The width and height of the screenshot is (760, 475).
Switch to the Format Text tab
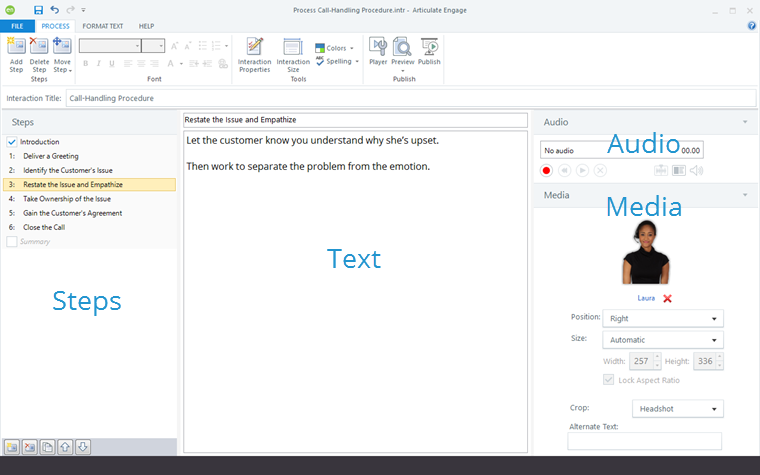pyautogui.click(x=103, y=25)
